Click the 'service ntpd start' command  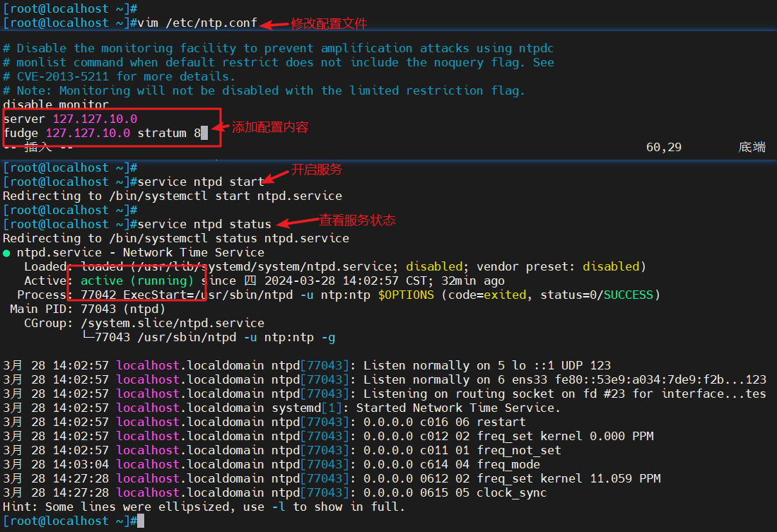[201, 182]
